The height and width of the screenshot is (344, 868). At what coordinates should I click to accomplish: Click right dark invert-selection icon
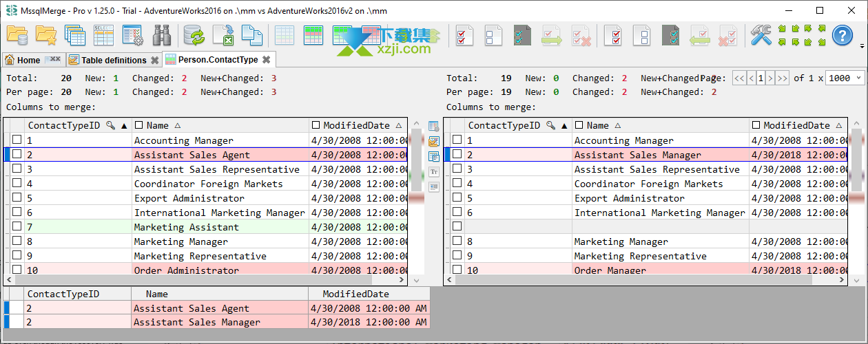(671, 35)
